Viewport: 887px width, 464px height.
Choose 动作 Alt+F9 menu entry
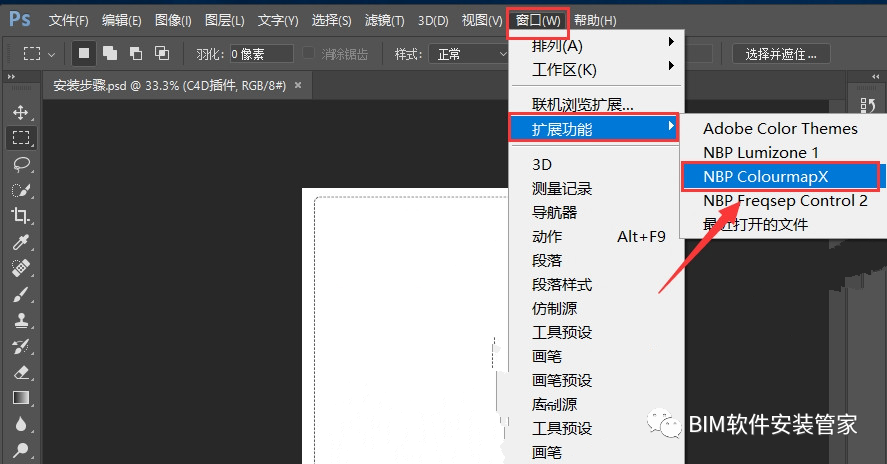tap(596, 237)
